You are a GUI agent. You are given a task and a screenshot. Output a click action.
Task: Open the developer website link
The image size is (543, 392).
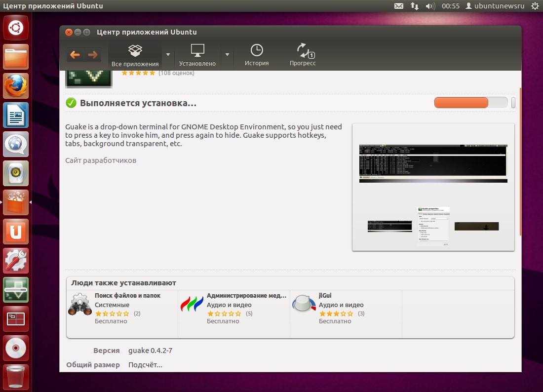point(101,160)
